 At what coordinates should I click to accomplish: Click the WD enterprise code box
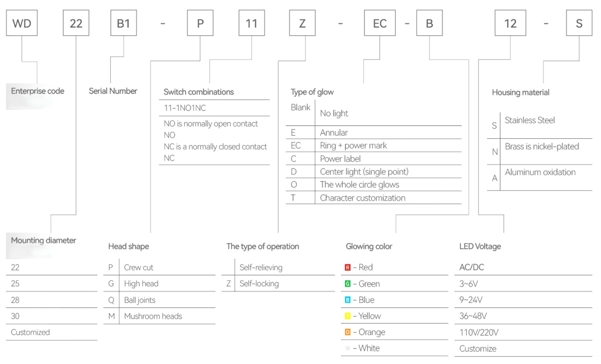coord(22,23)
